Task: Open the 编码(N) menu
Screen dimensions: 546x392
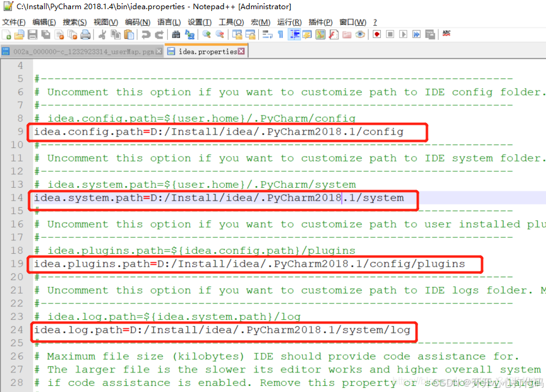Action: click(x=138, y=22)
